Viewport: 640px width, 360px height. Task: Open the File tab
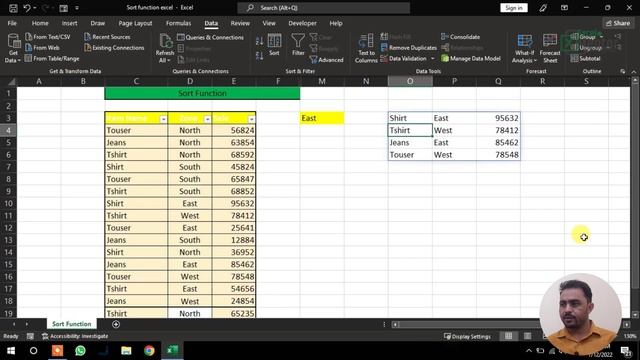(12, 23)
